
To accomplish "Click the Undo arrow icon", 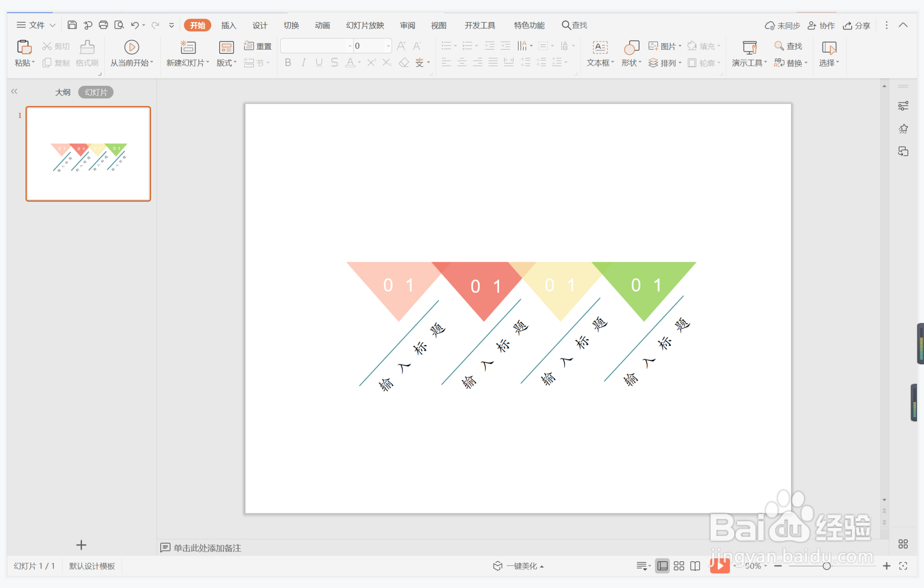I will 134,25.
